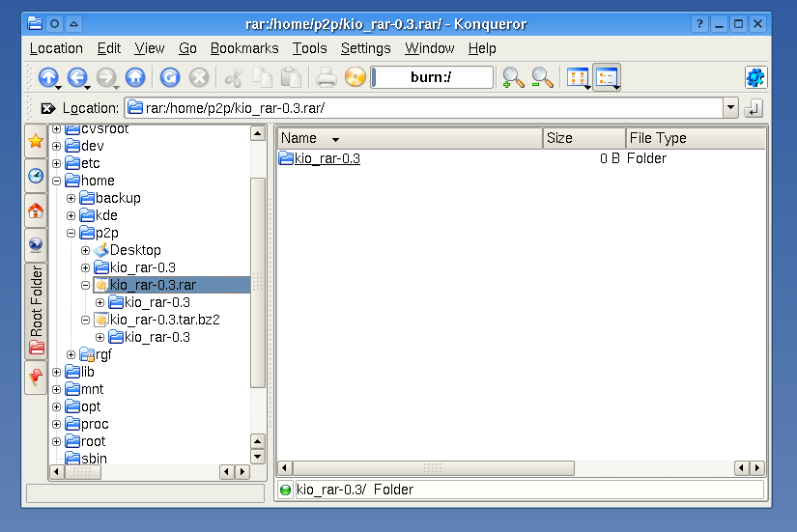Expand the rgf folder node

71,354
